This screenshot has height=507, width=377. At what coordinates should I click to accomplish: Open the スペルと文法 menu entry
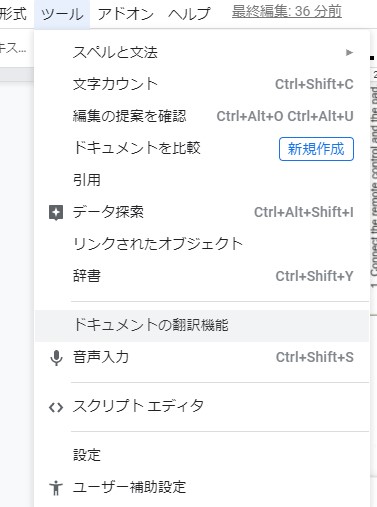pyautogui.click(x=202, y=53)
